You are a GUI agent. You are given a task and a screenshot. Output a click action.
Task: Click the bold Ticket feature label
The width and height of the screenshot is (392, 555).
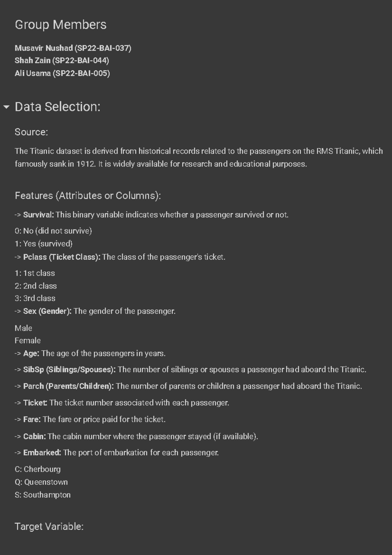pyautogui.click(x=35, y=403)
